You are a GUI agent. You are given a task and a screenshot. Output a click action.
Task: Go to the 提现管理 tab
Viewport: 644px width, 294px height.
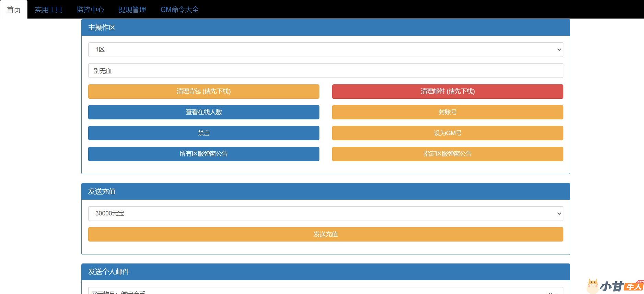point(132,10)
